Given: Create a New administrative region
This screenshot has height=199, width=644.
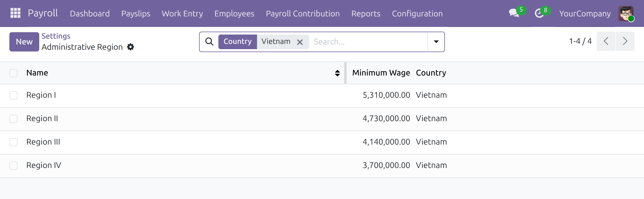Looking at the screenshot, I should [x=24, y=42].
